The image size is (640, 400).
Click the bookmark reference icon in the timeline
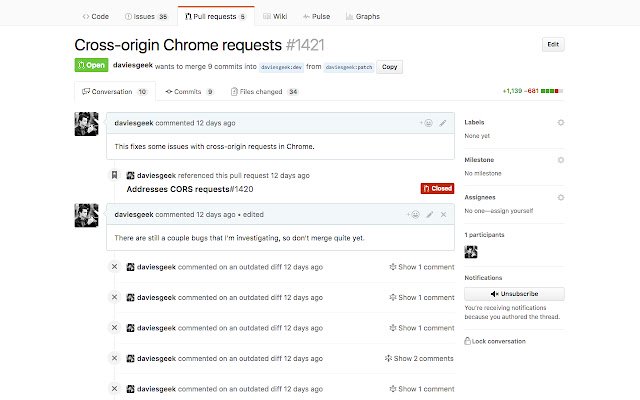pyautogui.click(x=114, y=175)
